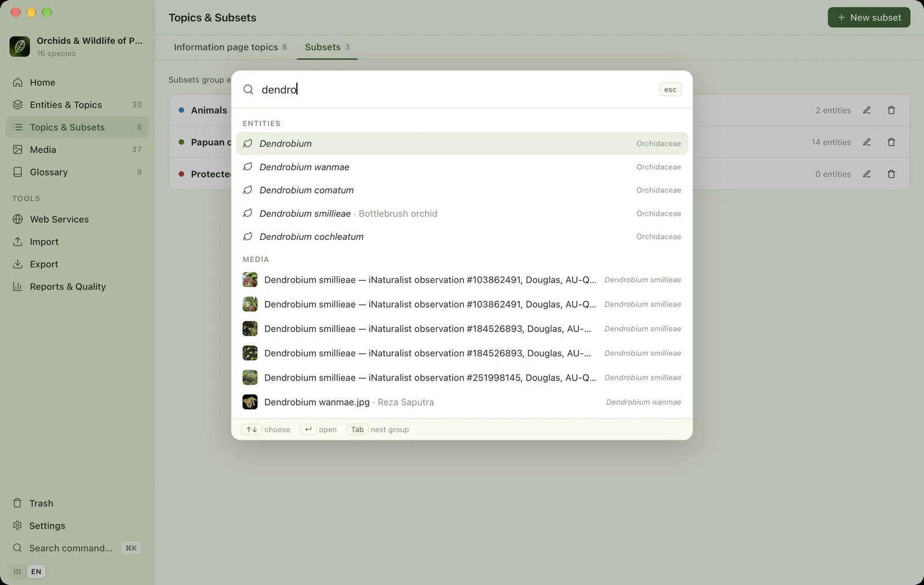The height and width of the screenshot is (585, 924).
Task: Select Dendrobium wanmae entity result
Action: (461, 167)
